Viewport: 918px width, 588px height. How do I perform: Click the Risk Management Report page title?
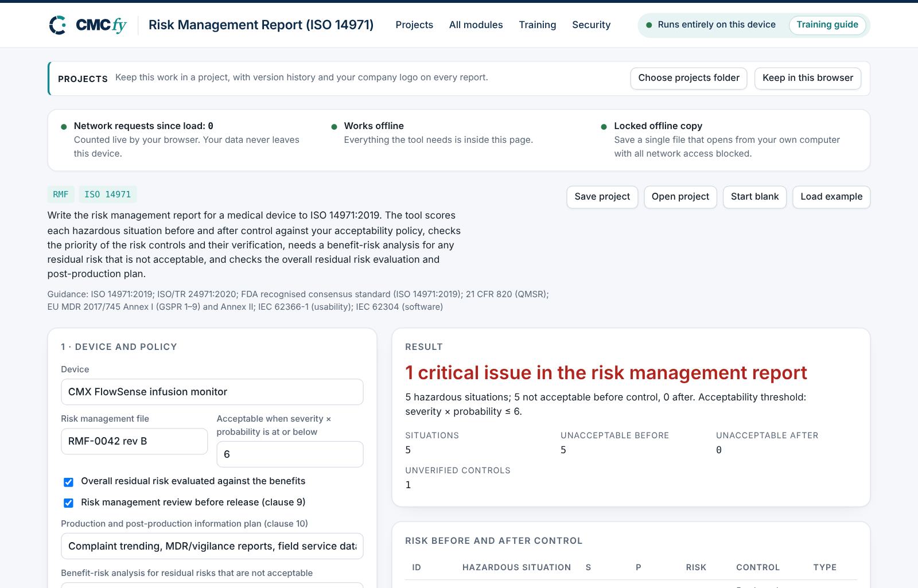tap(261, 25)
